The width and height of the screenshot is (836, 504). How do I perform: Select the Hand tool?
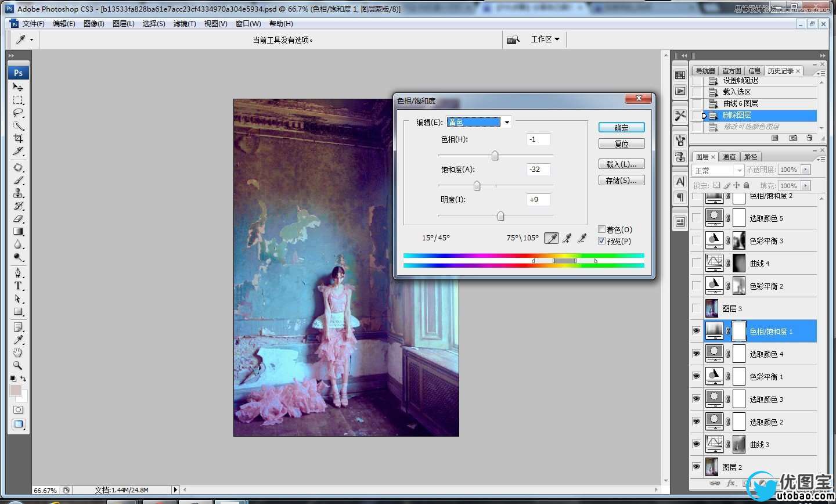pyautogui.click(x=18, y=352)
